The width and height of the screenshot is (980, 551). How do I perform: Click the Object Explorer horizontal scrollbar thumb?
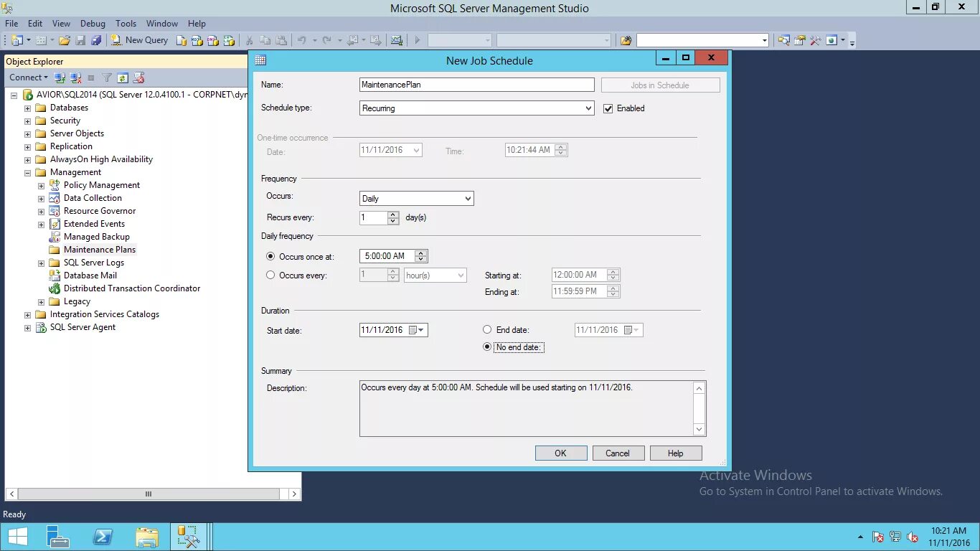[x=149, y=494]
